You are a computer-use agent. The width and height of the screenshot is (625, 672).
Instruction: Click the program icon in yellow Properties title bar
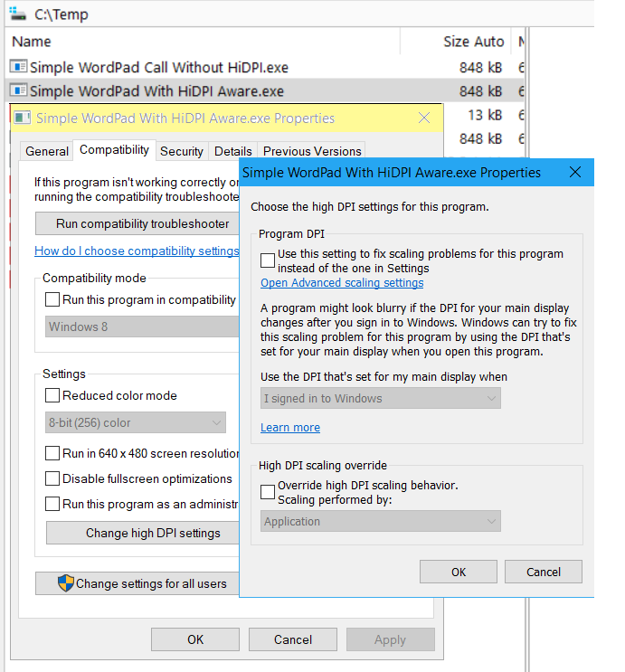[23, 118]
